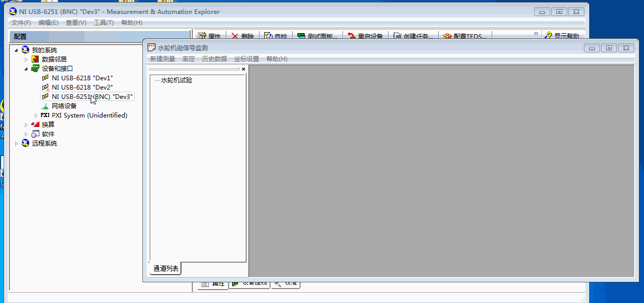
Task: Click 显示帮助 in the MAX toolbar
Action: coord(562,36)
